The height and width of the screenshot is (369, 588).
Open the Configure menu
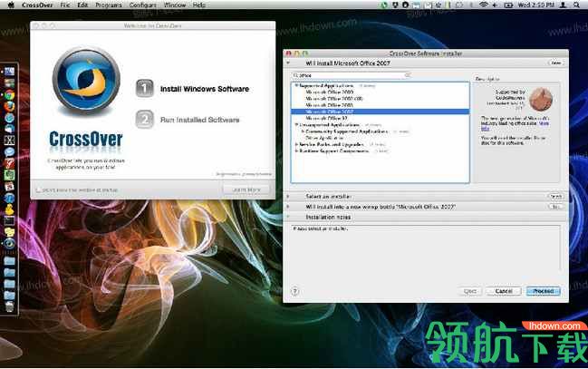[143, 5]
